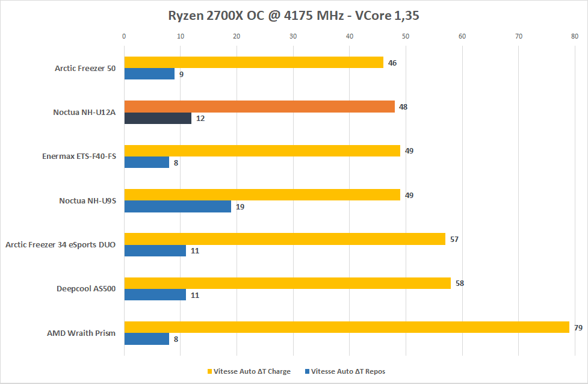Screen dimensions: 588x384
Task: Click the axis tick label '10'
Action: [181, 36]
